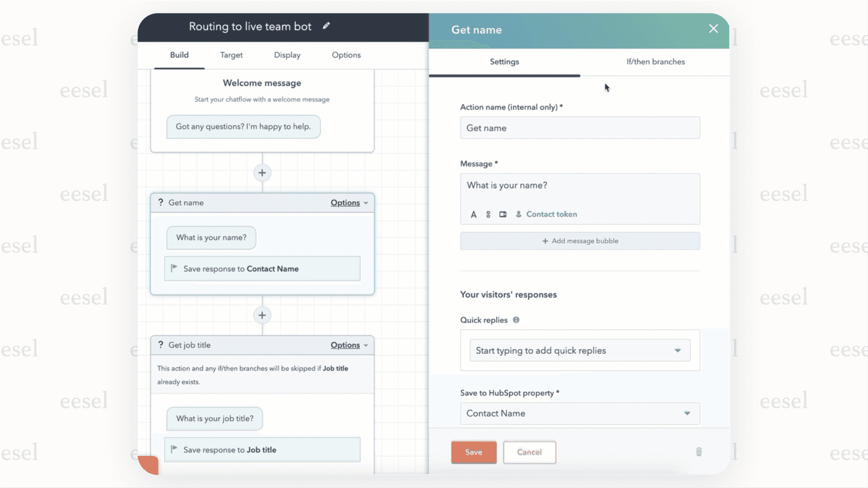868x488 pixels.
Task: Click the Contact token person icon
Action: tap(518, 214)
